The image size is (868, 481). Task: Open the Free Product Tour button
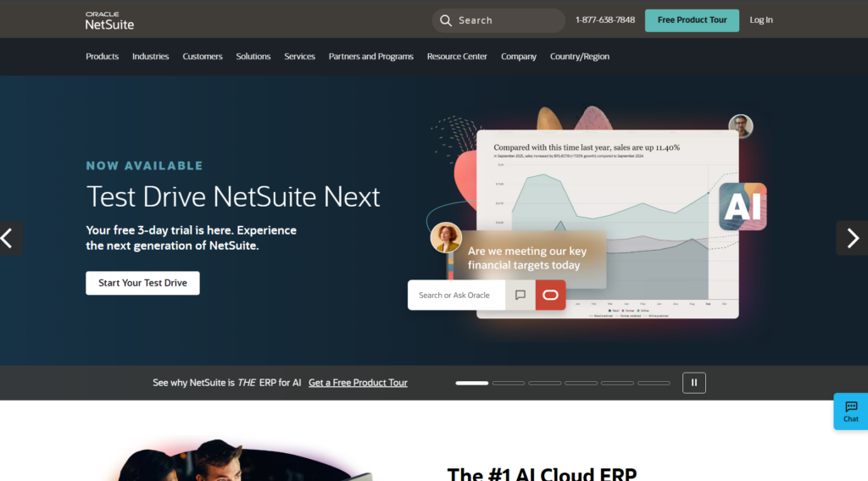(x=692, y=20)
